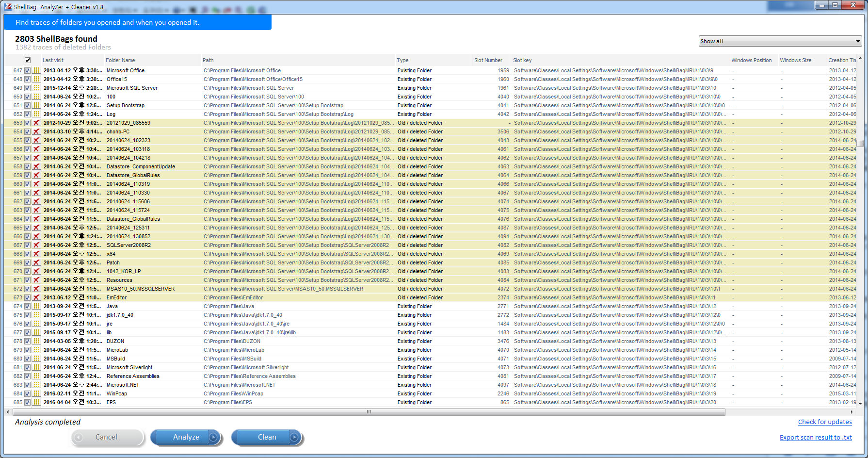Click the vertical scrollbar thumb
Screen dimensions: 868x458
pos(860,143)
